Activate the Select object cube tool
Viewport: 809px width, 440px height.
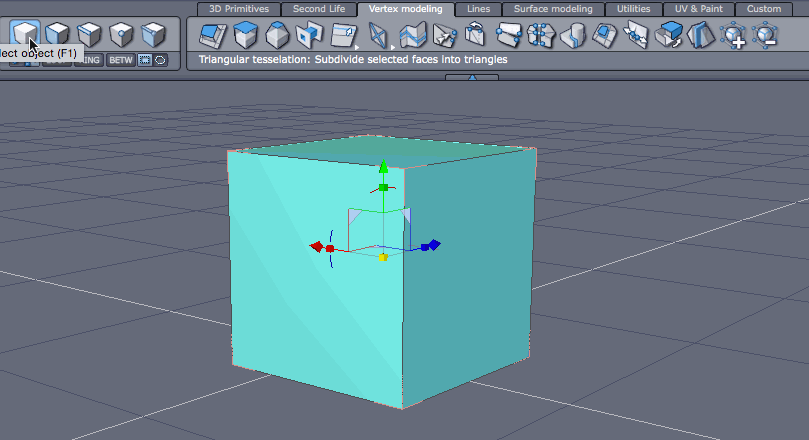25,34
